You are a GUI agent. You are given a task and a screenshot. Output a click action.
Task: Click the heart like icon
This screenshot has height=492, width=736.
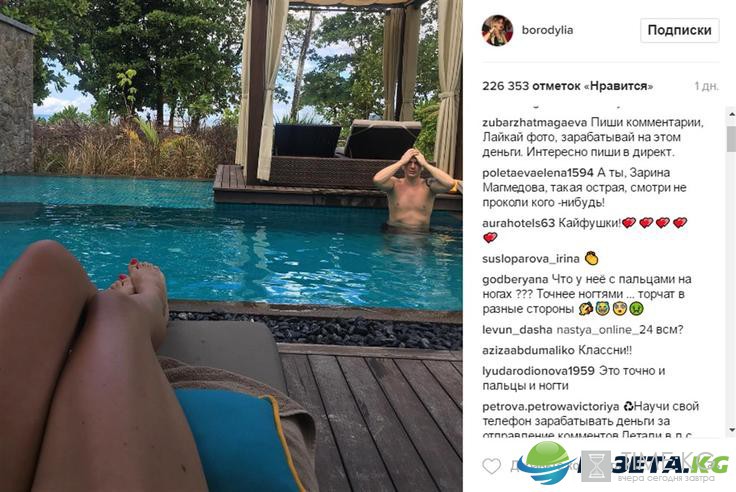491,466
